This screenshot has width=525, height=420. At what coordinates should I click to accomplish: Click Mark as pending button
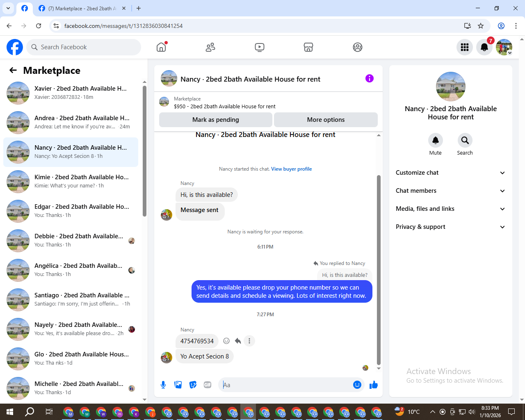pos(216,120)
